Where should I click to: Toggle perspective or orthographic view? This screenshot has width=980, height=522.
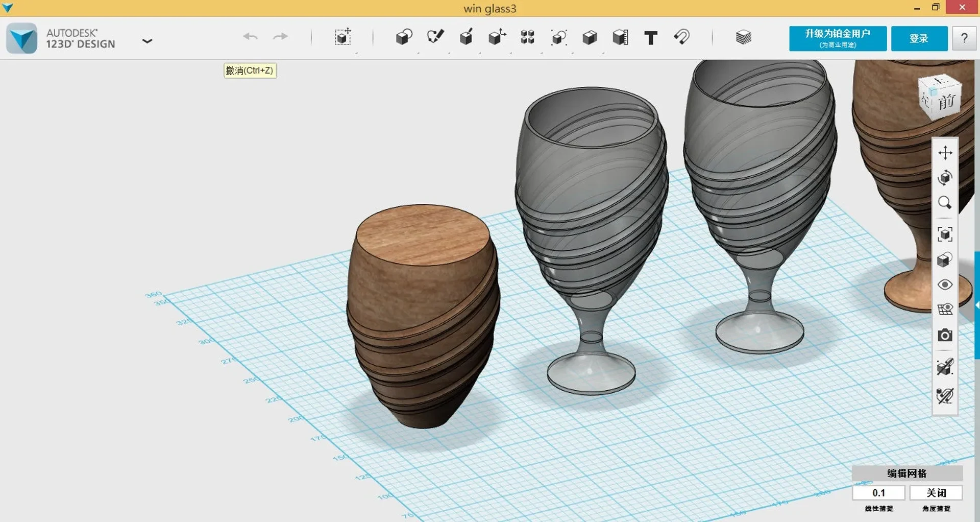click(x=945, y=260)
